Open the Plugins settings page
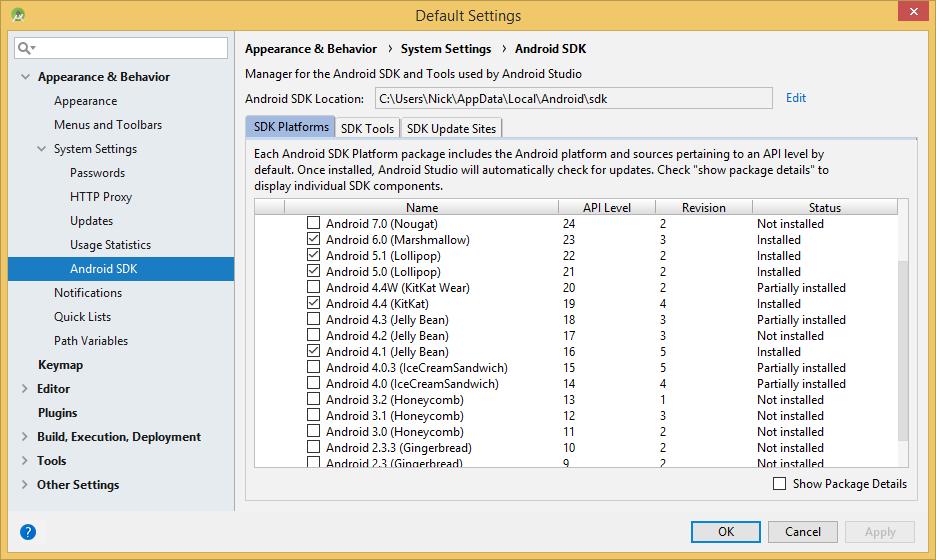The height and width of the screenshot is (560, 936). (57, 413)
